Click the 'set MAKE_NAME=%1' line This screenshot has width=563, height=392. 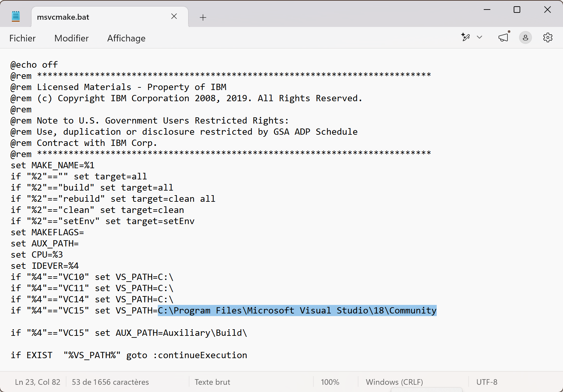point(53,165)
